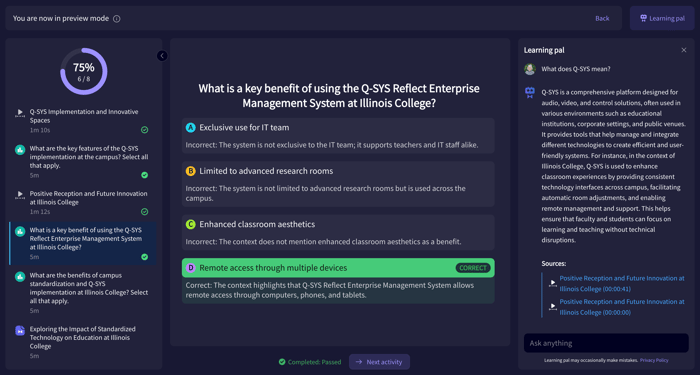Click the Back link
The width and height of the screenshot is (700, 375).
602,18
